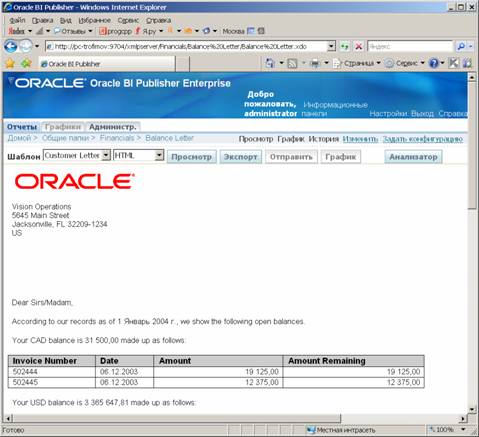Go back with the browser Back arrow
This screenshot has height=437, width=479.
[11, 46]
